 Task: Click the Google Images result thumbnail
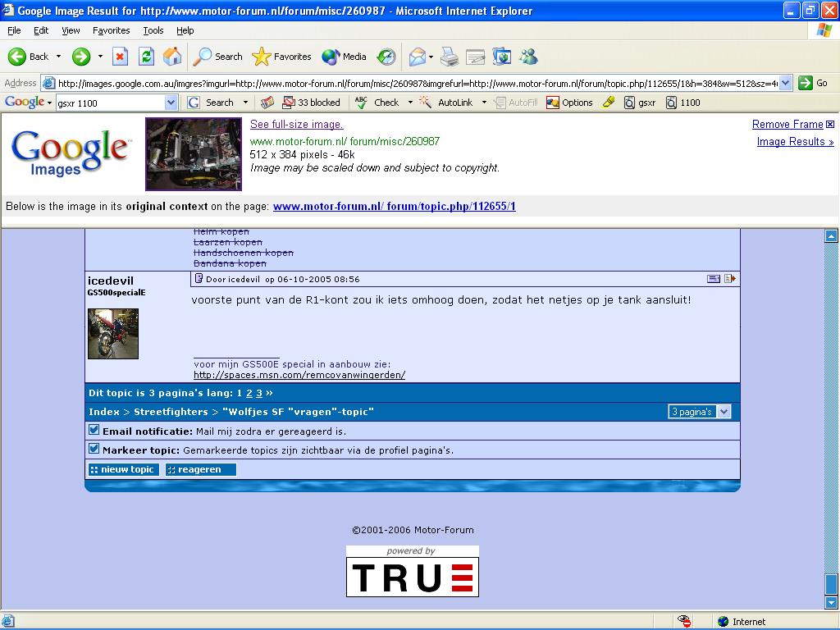click(x=194, y=153)
